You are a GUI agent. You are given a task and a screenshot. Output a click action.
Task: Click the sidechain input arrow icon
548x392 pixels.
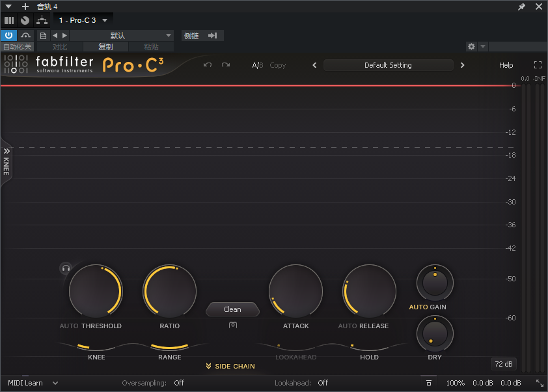pyautogui.click(x=212, y=35)
